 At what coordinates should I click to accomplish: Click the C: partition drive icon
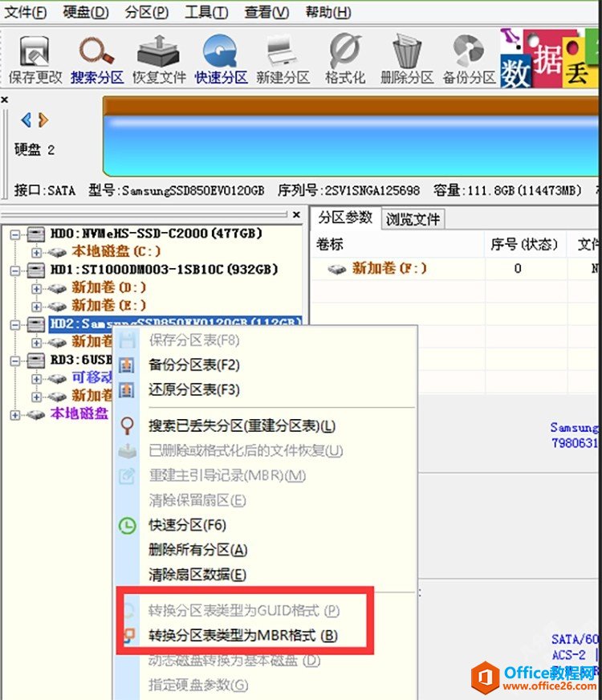[57, 253]
